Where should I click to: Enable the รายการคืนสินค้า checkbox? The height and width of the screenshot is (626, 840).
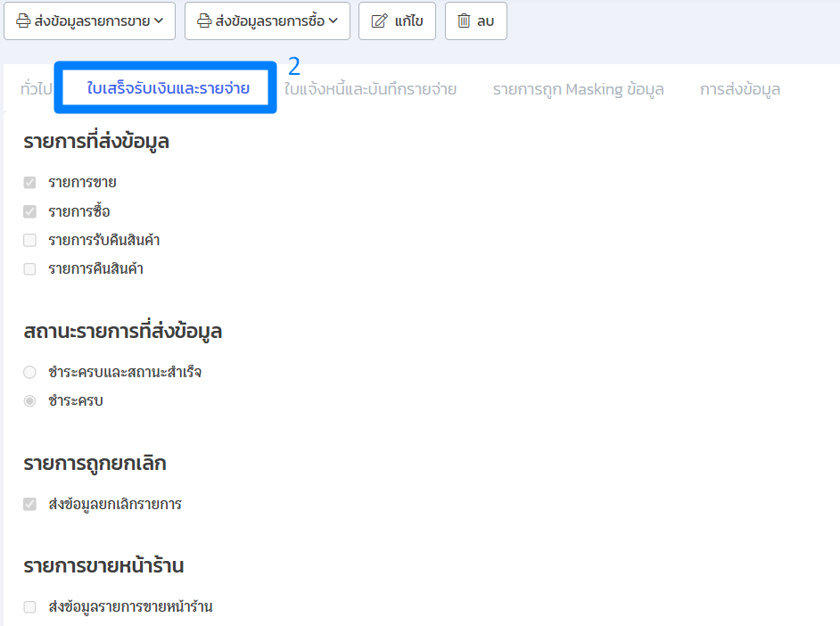[x=29, y=268]
